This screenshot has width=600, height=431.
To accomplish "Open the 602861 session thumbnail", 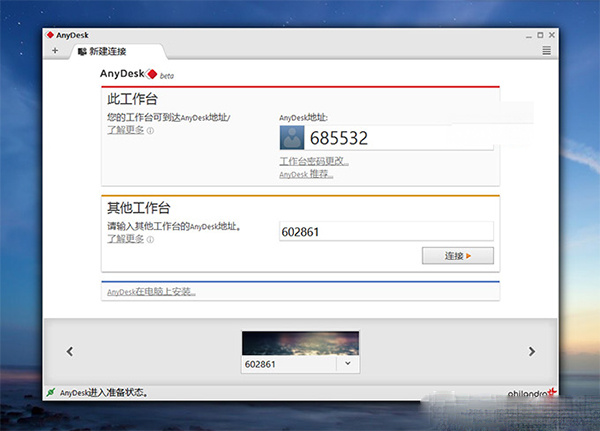I will 300,343.
